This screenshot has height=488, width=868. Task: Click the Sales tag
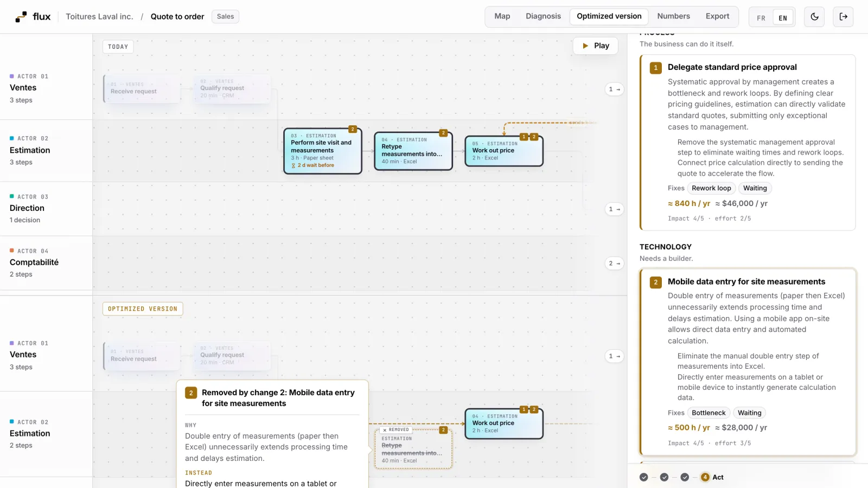[225, 17]
